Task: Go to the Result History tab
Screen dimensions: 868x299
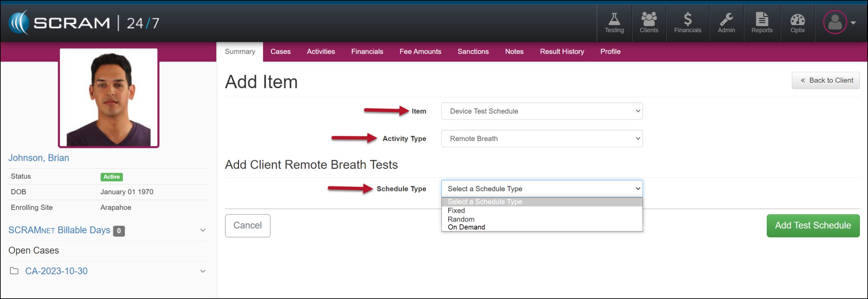Action: coord(562,52)
